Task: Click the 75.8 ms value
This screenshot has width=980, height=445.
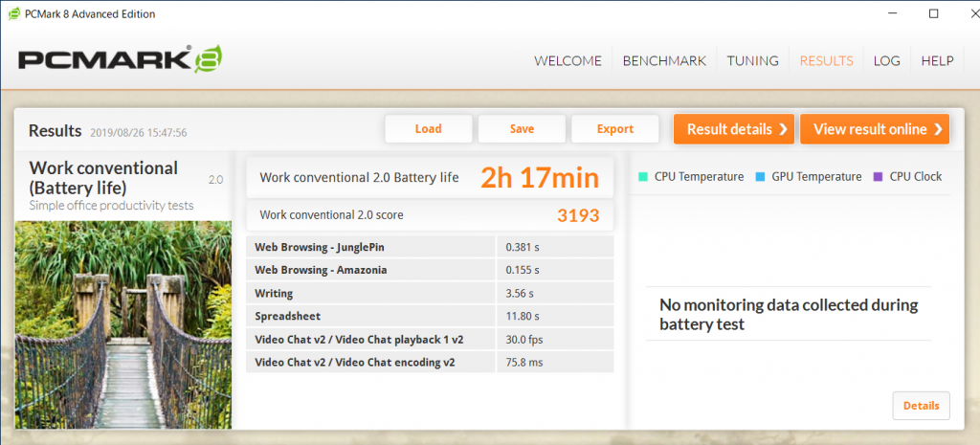Action: point(523,362)
